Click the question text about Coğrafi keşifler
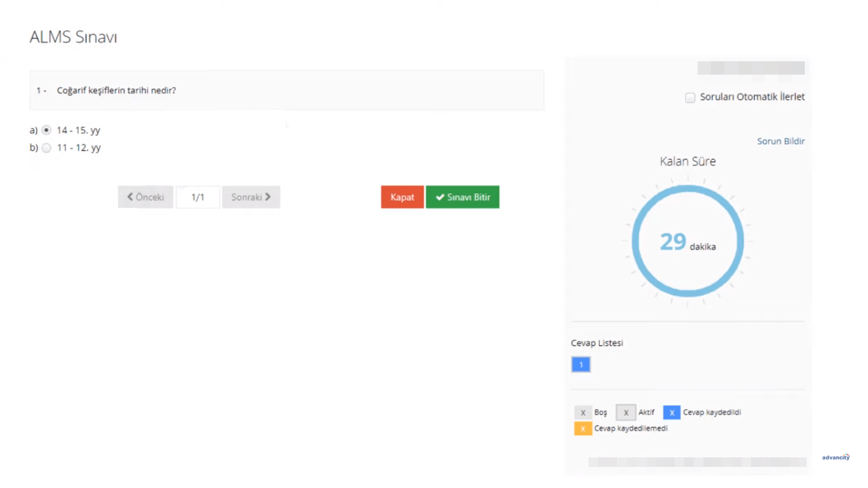This screenshot has width=868, height=488. 116,91
